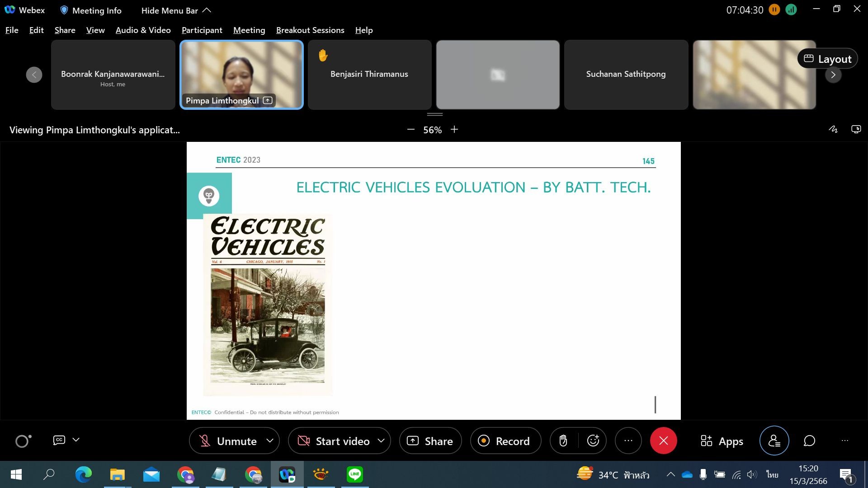Open the File menu

(12, 30)
